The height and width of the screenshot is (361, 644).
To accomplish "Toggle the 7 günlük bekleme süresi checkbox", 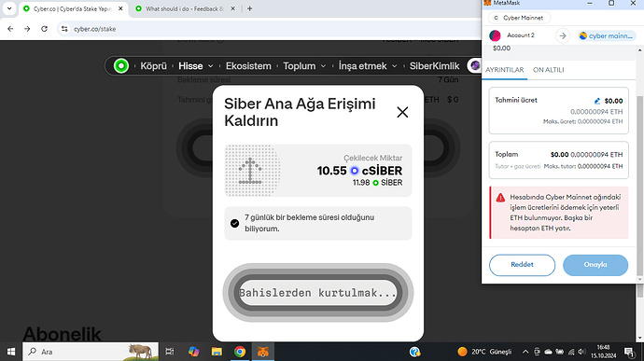I will [234, 223].
